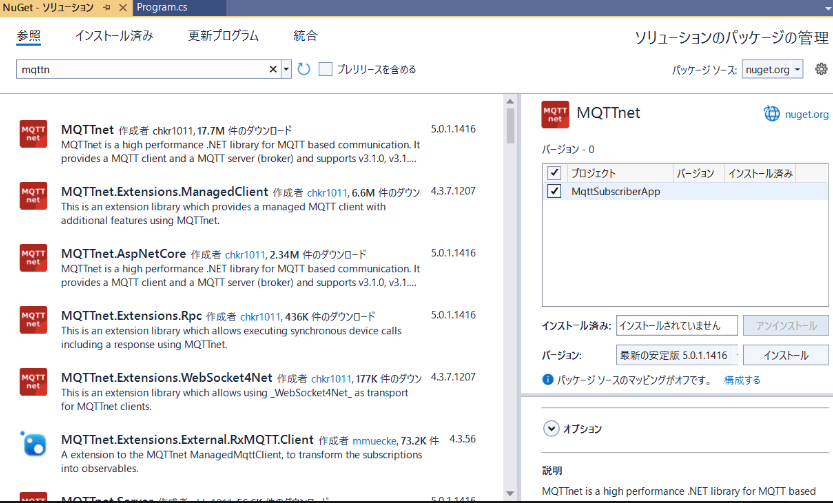Select MQTTnet.Extensions.Rpc package title

tap(132, 316)
